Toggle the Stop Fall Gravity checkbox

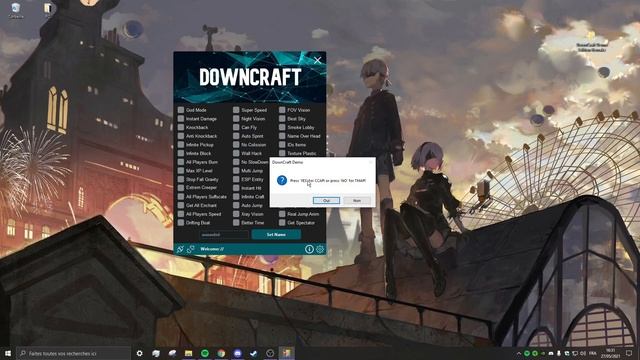[181, 179]
